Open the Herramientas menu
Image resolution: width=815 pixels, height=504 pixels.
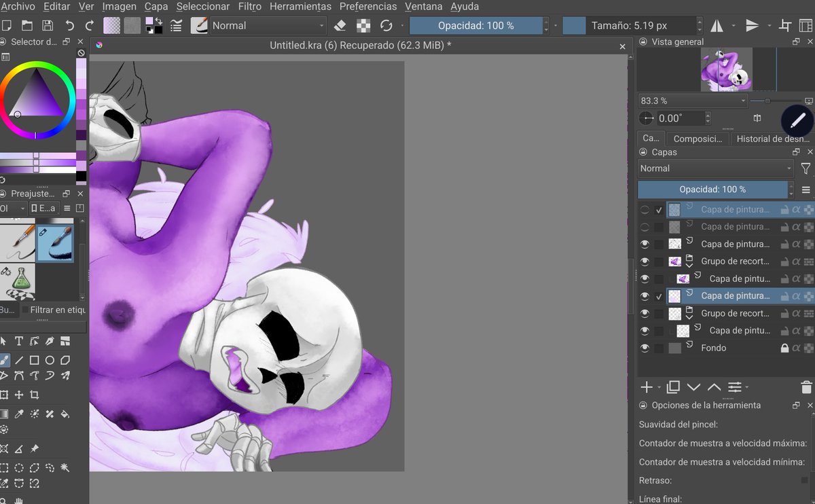300,7
